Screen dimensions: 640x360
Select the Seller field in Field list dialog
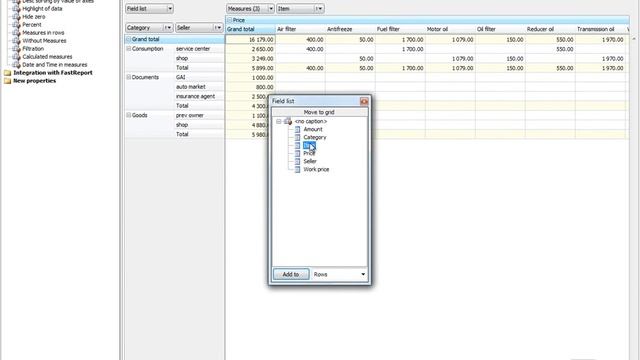310,162
